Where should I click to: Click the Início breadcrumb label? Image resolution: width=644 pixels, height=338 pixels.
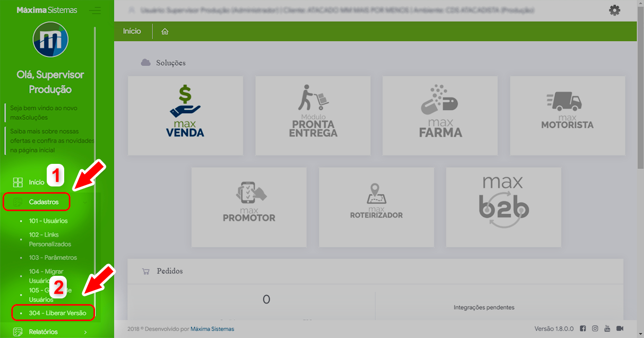click(132, 31)
